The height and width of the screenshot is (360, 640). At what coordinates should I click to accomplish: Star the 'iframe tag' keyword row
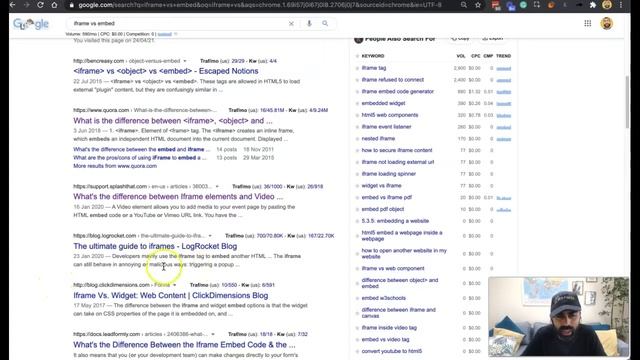tap(357, 68)
